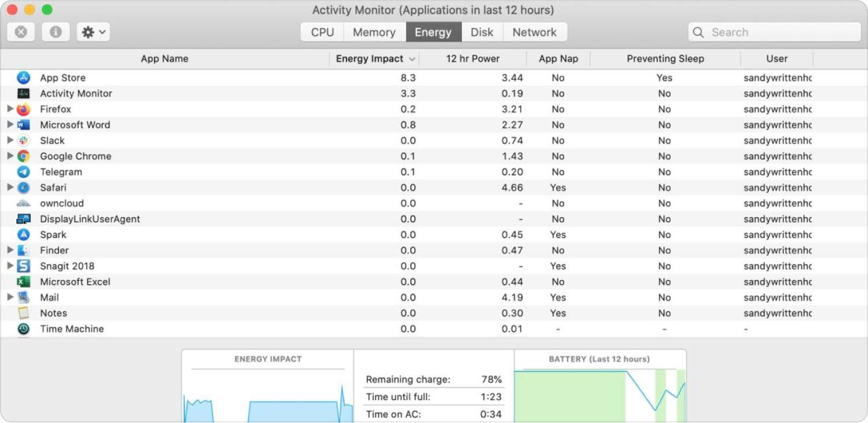The height and width of the screenshot is (423, 868).
Task: Select the Energy tab
Action: point(433,32)
